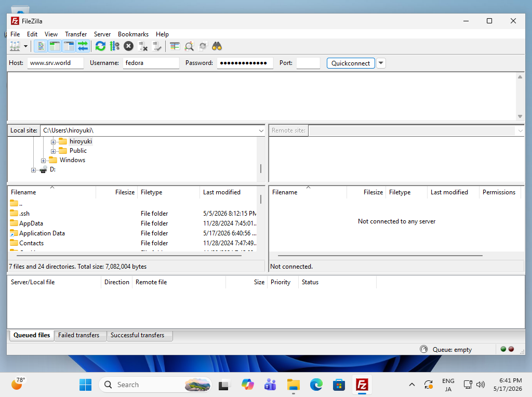The image size is (532, 397).
Task: Sort local files by Filename column
Action: (52, 192)
